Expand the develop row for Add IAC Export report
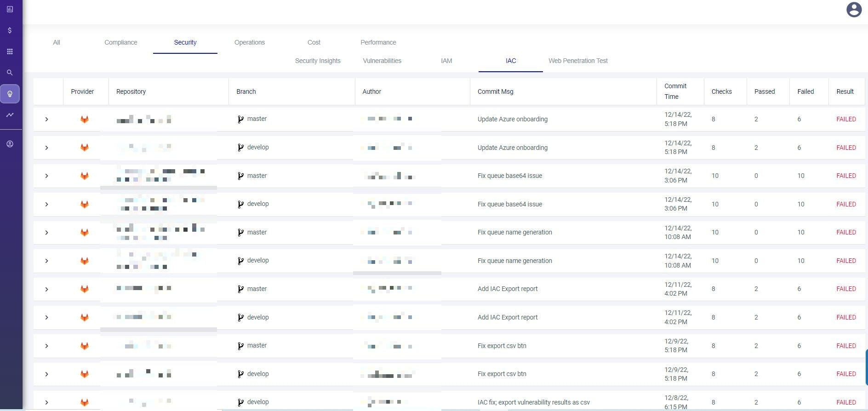Viewport: 868px width, 411px height. [46, 318]
